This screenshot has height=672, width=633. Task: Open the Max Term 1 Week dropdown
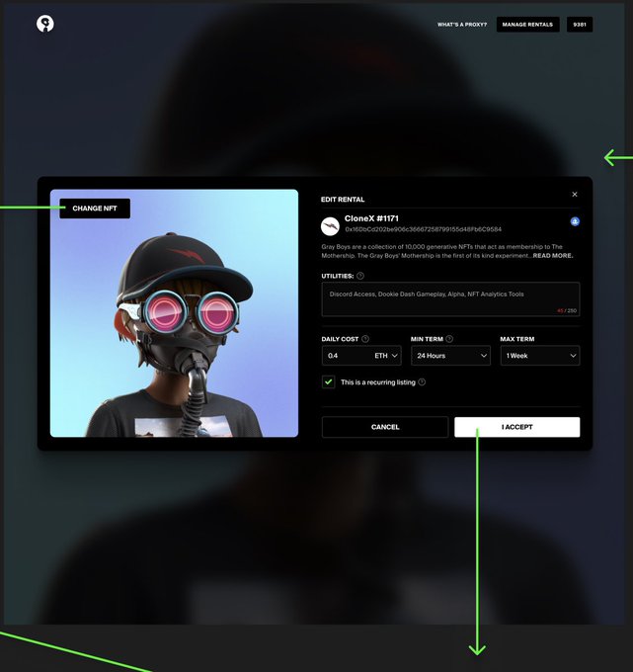(540, 356)
